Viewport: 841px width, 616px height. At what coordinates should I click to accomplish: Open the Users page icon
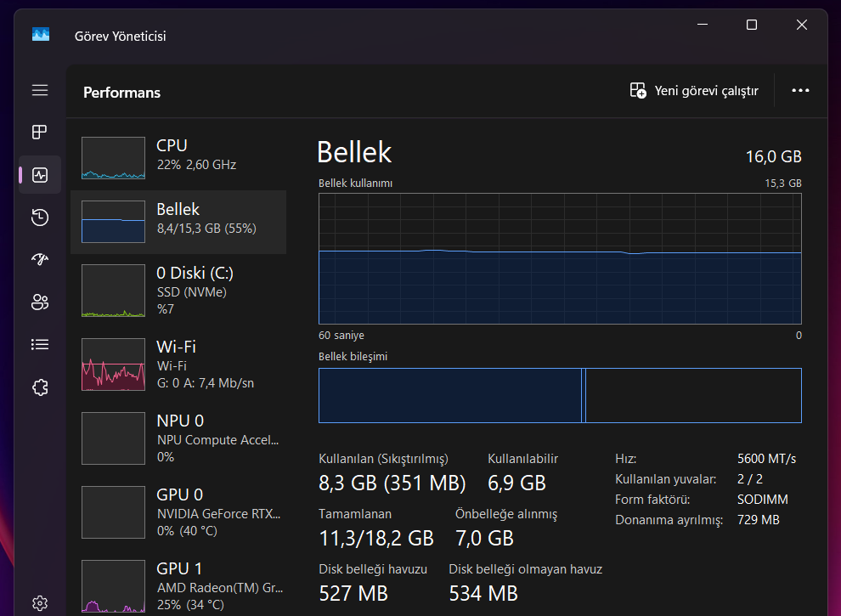40,302
